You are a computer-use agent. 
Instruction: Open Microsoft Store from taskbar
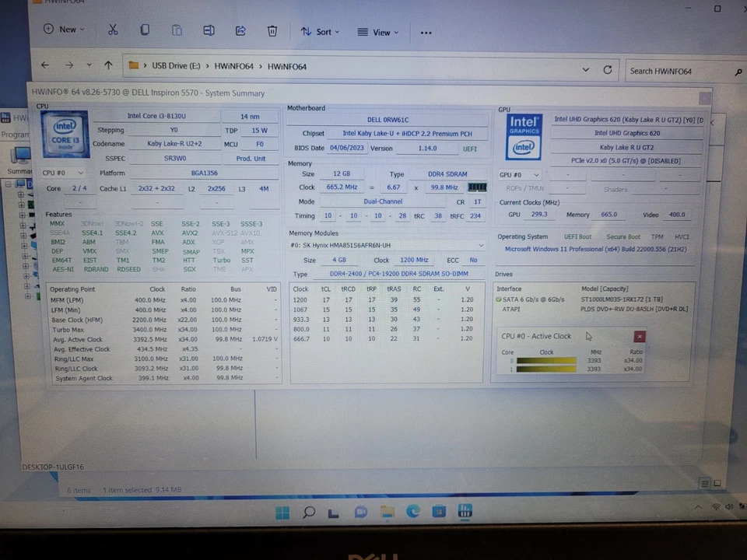(439, 512)
